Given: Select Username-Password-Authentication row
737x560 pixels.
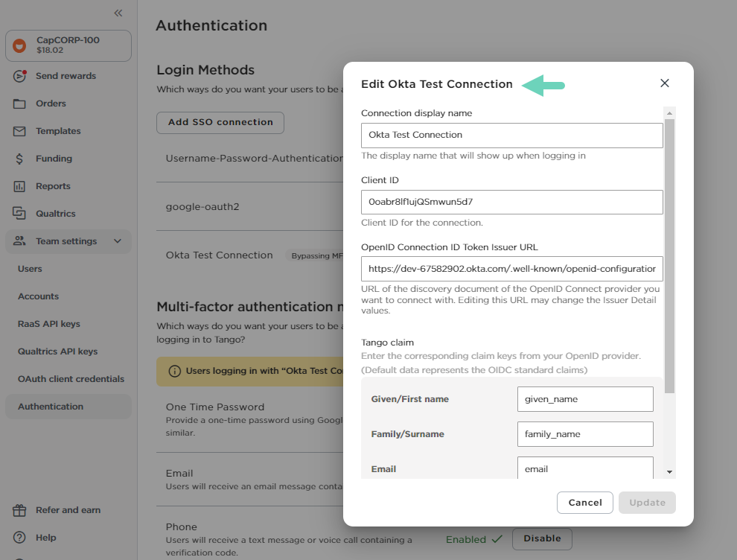Looking at the screenshot, I should (x=255, y=159).
